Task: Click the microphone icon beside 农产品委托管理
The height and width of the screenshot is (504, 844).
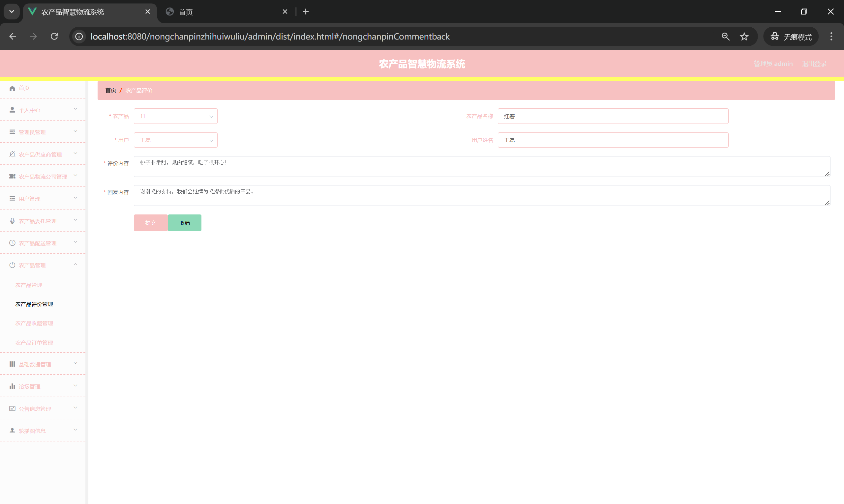Action: 12,221
